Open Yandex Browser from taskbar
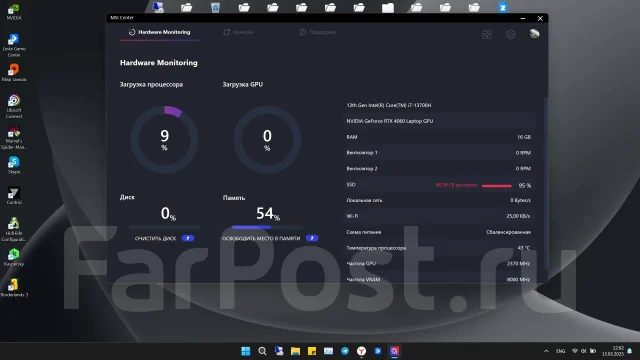640x360 pixels. (361, 351)
